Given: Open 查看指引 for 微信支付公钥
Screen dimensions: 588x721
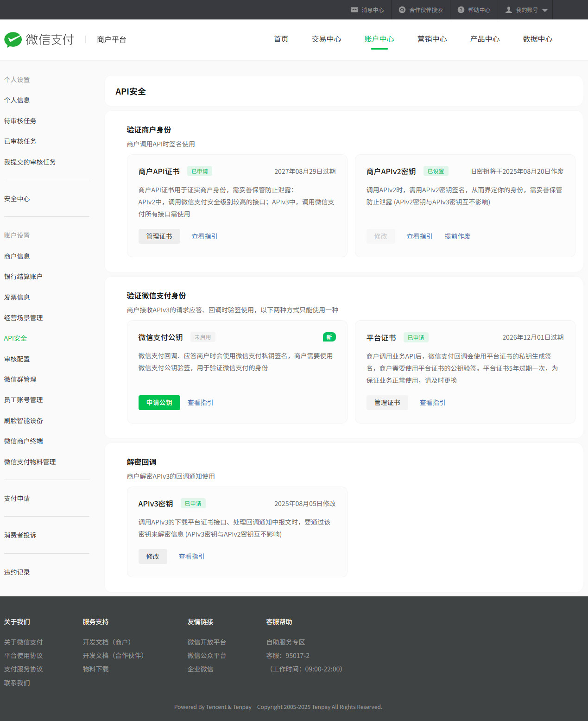Looking at the screenshot, I should [x=201, y=403].
